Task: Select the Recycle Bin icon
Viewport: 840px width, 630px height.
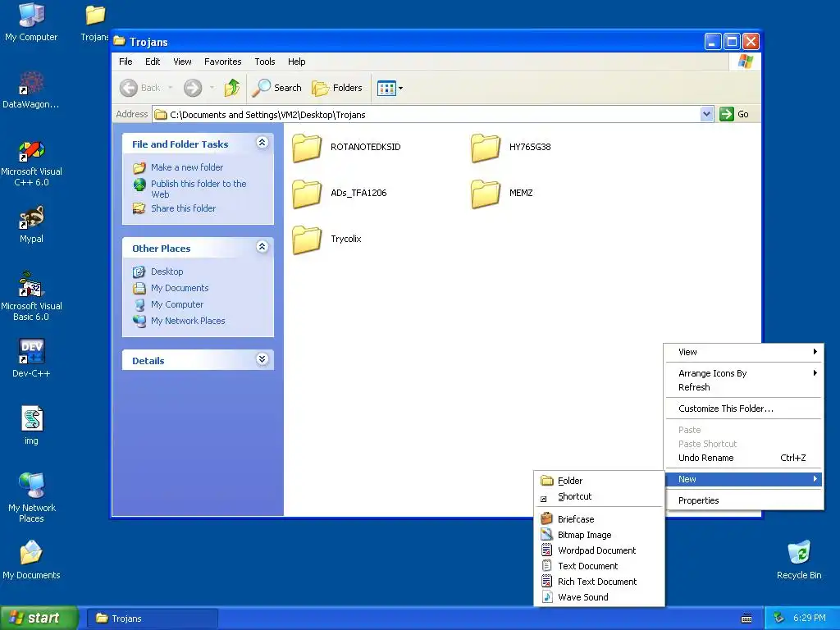Action: click(x=799, y=559)
